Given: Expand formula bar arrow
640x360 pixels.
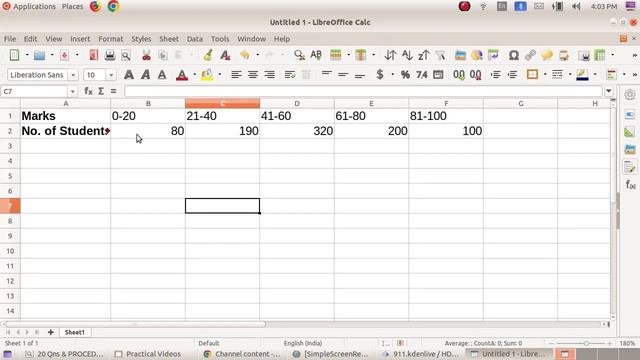Looking at the screenshot, I should click(609, 91).
